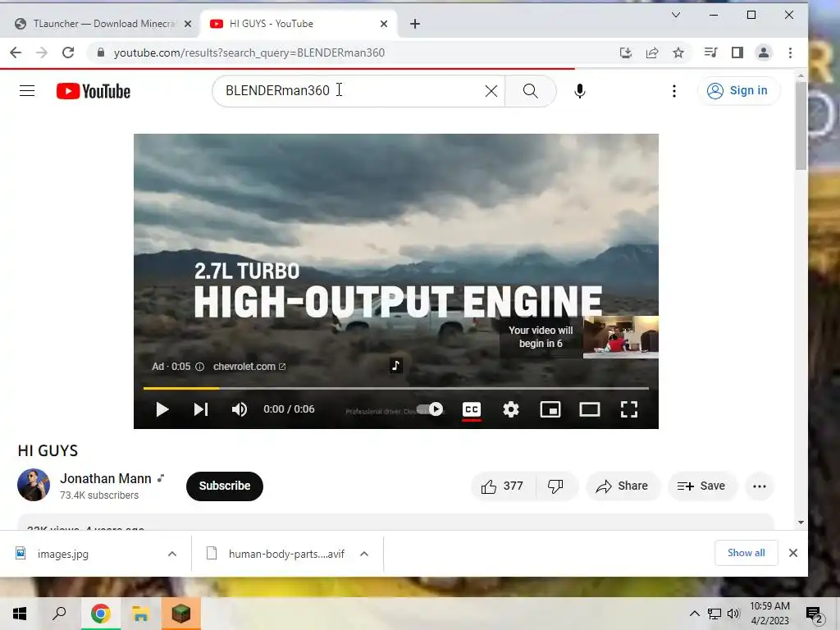Enter full screen mode
This screenshot has height=630, width=840.
point(629,410)
